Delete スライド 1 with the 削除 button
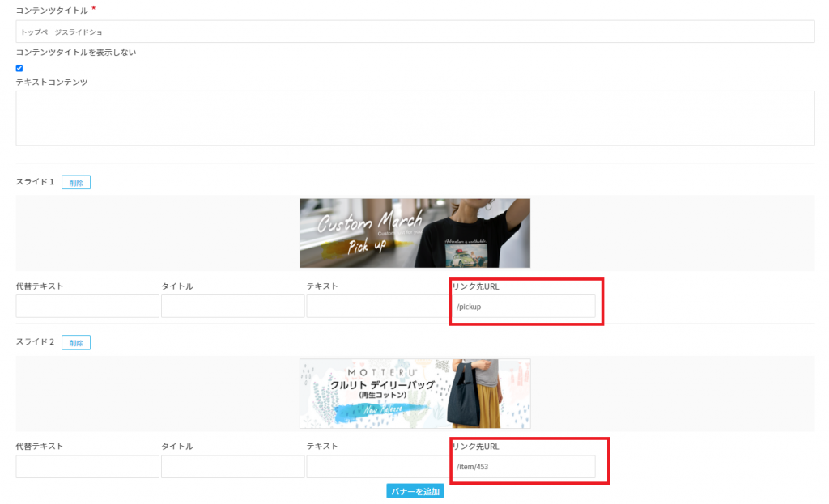The width and height of the screenshot is (829, 504). (76, 183)
